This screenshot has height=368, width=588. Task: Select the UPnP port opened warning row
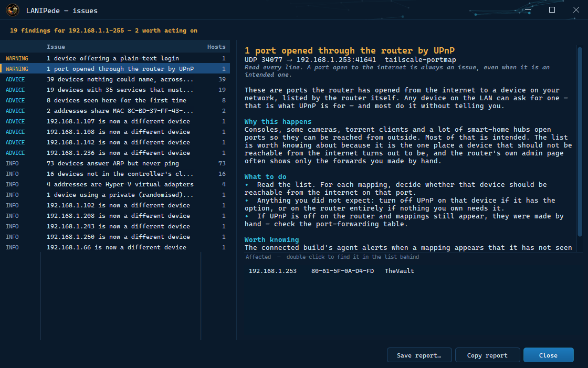[x=115, y=69]
